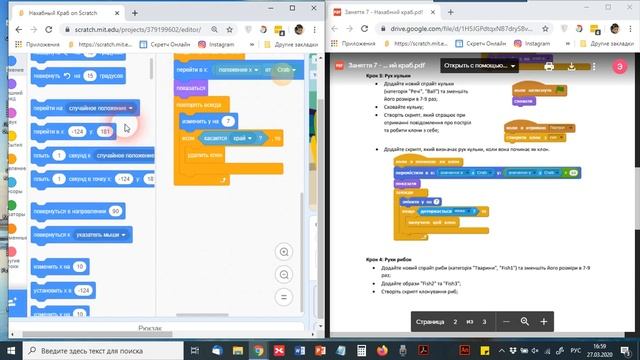Edit PDF page number field showing 2

pyautogui.click(x=455, y=322)
